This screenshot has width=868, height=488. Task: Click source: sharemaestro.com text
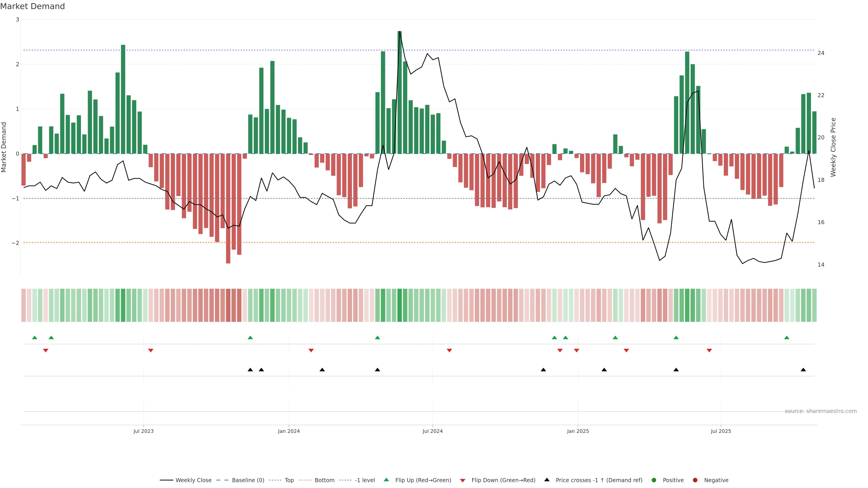[x=821, y=411]
